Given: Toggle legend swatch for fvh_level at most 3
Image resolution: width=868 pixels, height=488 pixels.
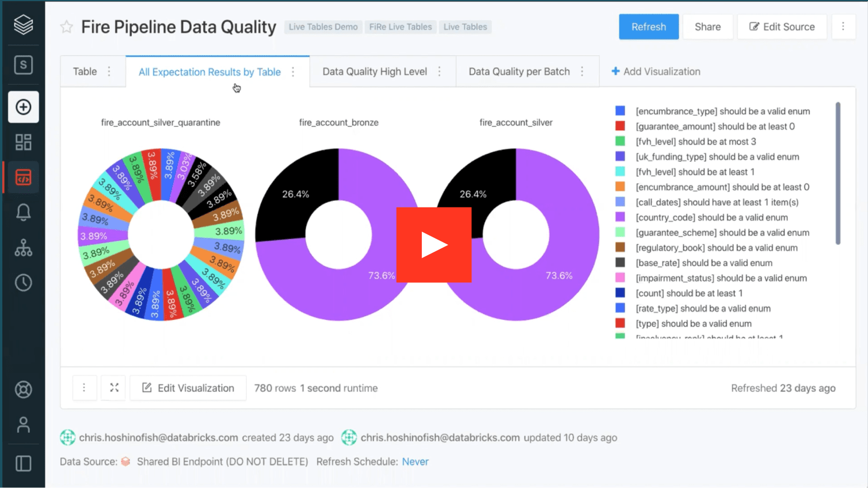Looking at the screenshot, I should [x=620, y=141].
